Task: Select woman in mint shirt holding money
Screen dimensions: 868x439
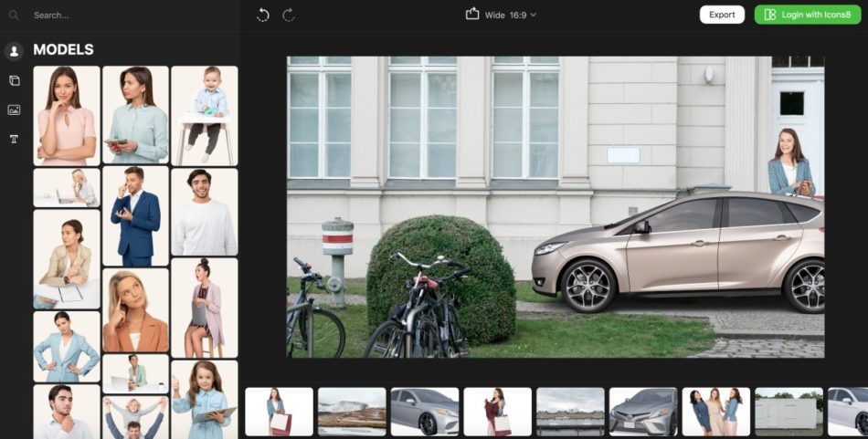Action: click(x=135, y=115)
